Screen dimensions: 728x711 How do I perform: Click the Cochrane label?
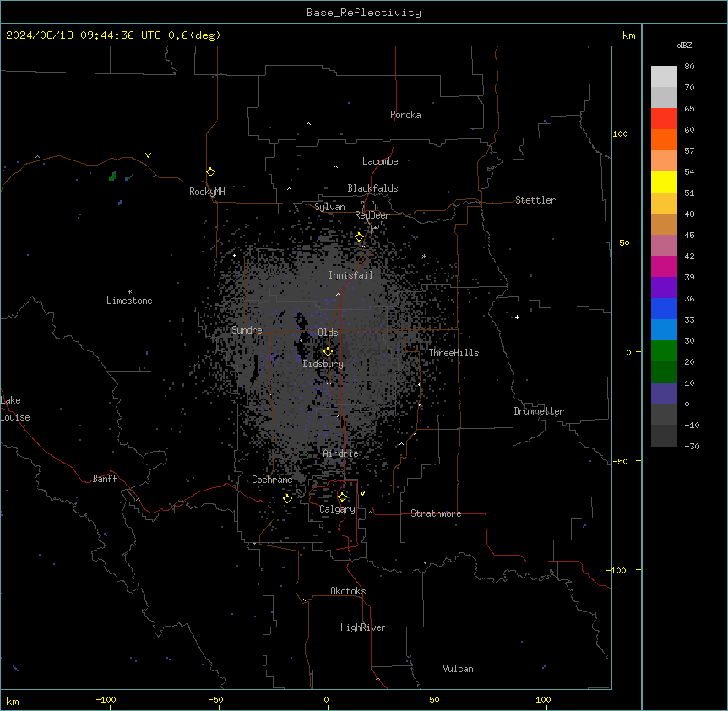pos(272,480)
